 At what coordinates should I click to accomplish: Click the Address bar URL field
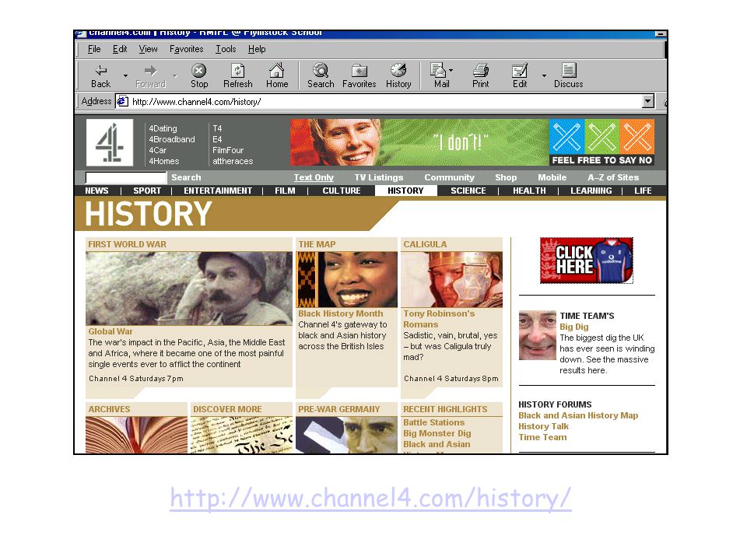click(x=386, y=101)
